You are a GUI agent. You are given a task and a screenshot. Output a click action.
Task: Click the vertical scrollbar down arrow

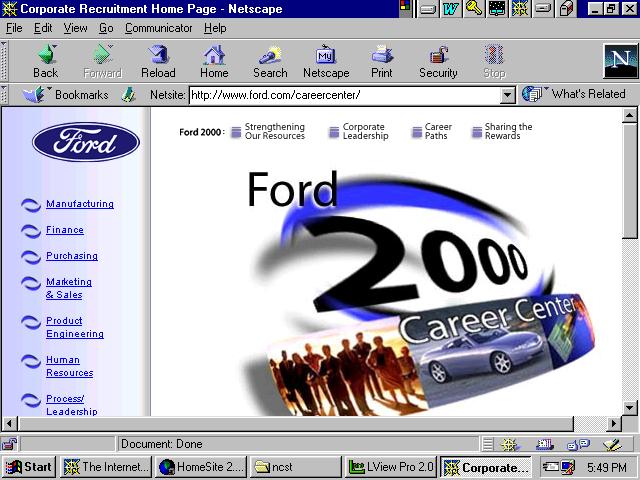pos(630,407)
